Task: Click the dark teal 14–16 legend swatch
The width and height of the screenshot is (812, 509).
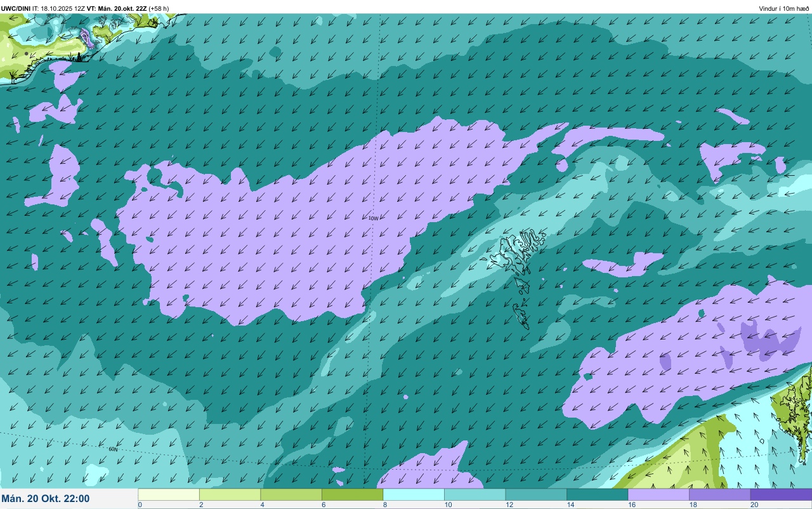Action: tap(597, 494)
